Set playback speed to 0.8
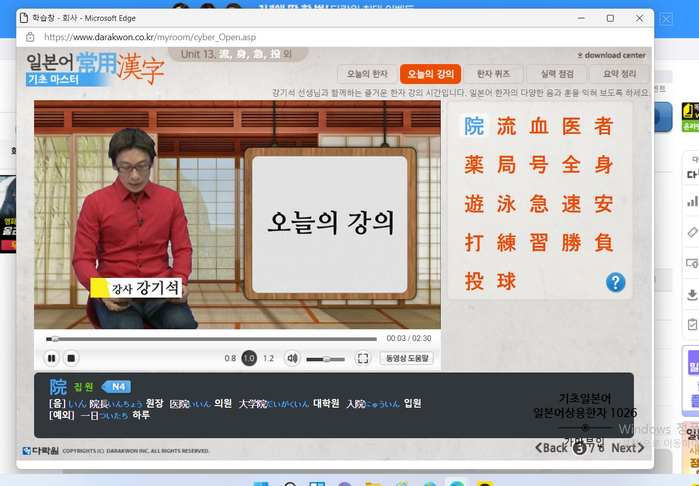 tap(230, 358)
